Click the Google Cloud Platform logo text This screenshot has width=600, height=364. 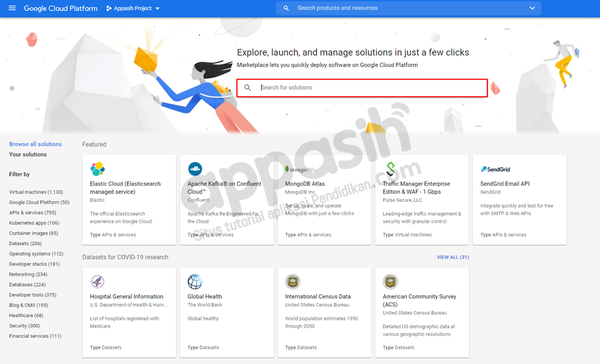coord(60,9)
